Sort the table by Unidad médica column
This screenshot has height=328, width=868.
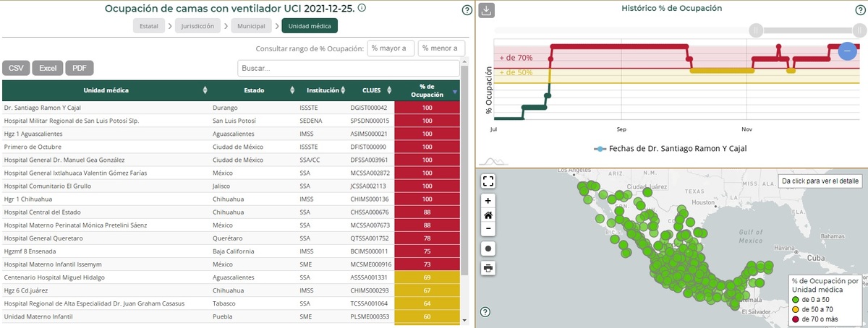[205, 90]
